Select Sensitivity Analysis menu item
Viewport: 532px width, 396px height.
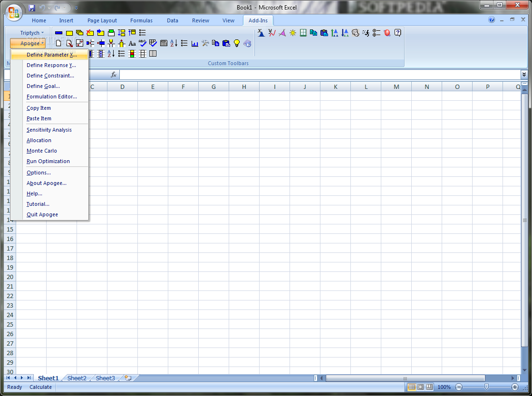pyautogui.click(x=49, y=130)
